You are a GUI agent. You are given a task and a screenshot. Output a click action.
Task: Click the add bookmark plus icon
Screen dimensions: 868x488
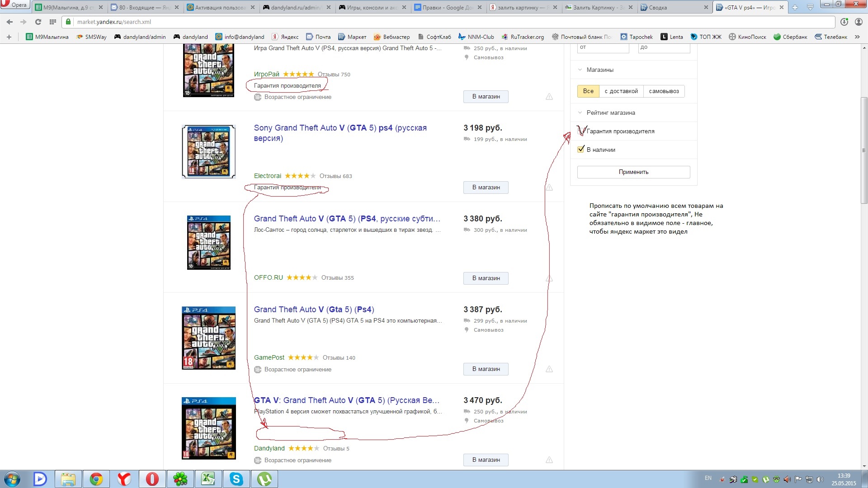(x=9, y=37)
